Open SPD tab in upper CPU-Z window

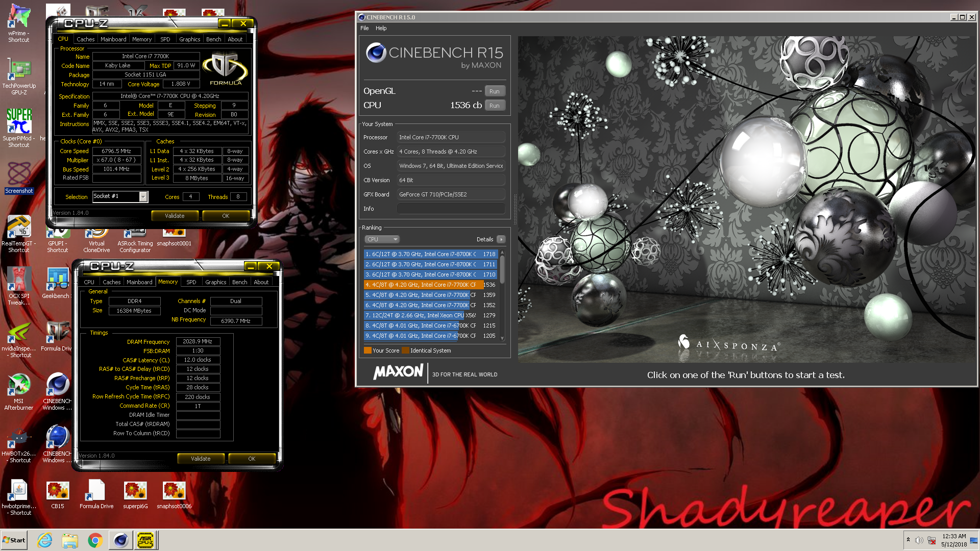(x=165, y=39)
